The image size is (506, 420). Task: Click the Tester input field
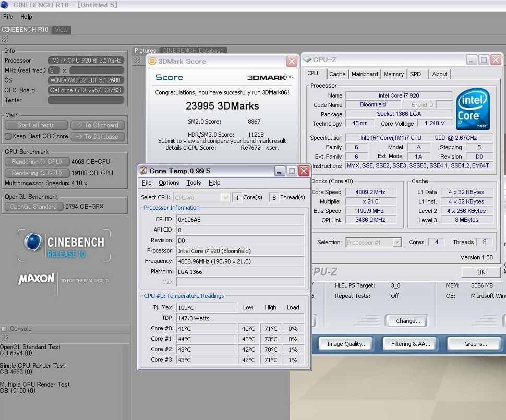coord(86,100)
